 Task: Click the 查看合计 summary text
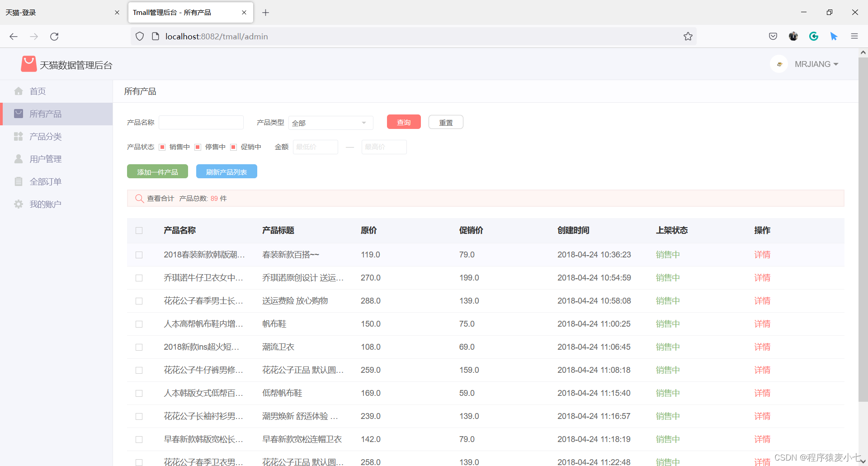click(x=160, y=198)
